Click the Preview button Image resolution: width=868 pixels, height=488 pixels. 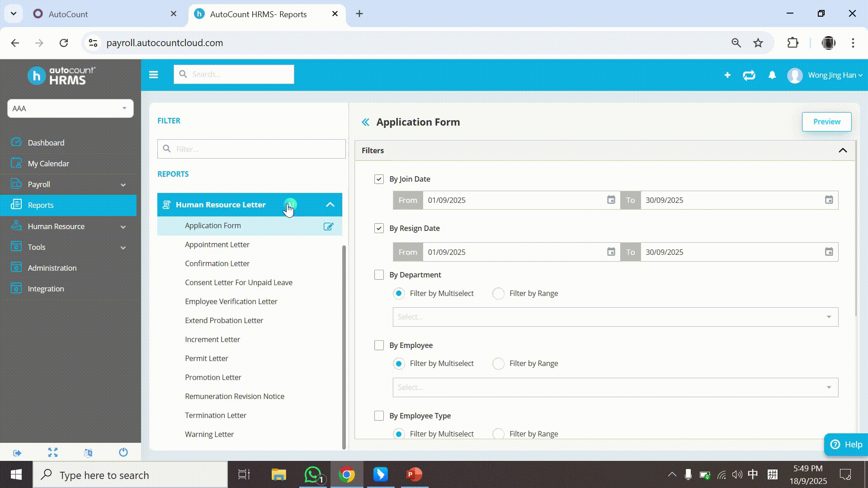(x=826, y=122)
